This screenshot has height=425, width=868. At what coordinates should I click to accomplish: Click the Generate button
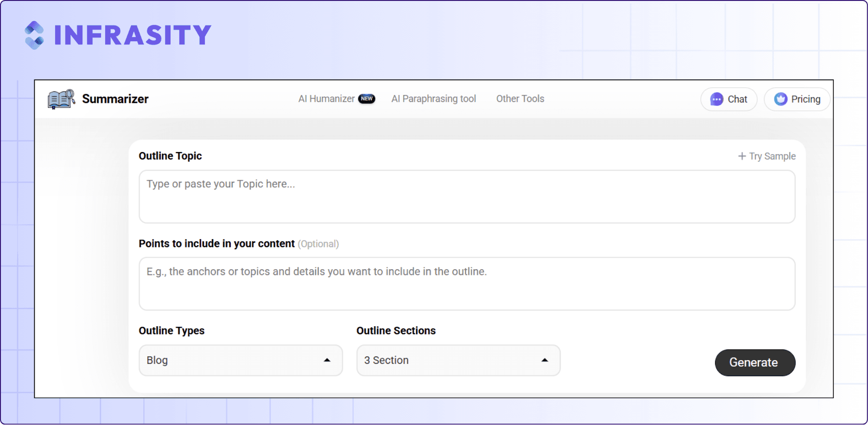click(x=755, y=362)
